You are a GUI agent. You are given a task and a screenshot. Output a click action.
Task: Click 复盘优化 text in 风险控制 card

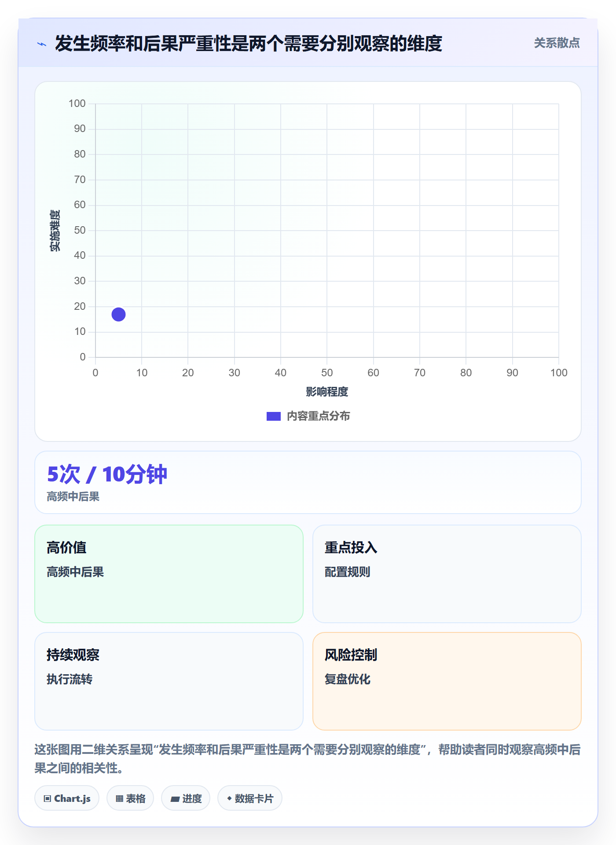(347, 680)
